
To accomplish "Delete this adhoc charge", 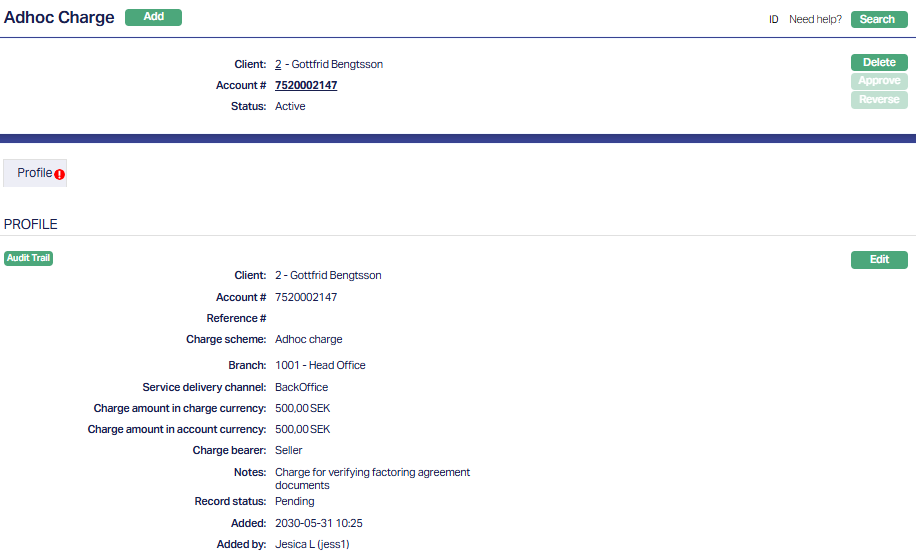I will tap(879, 62).
